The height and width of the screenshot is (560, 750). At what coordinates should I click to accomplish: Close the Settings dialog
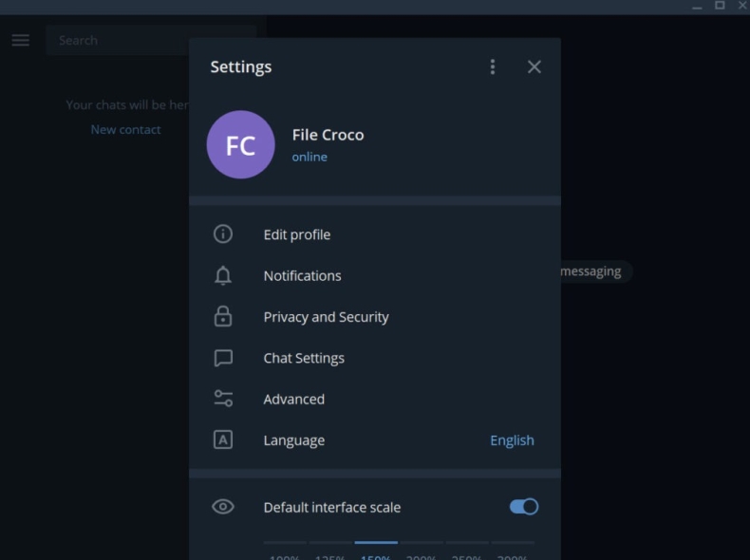[534, 66]
